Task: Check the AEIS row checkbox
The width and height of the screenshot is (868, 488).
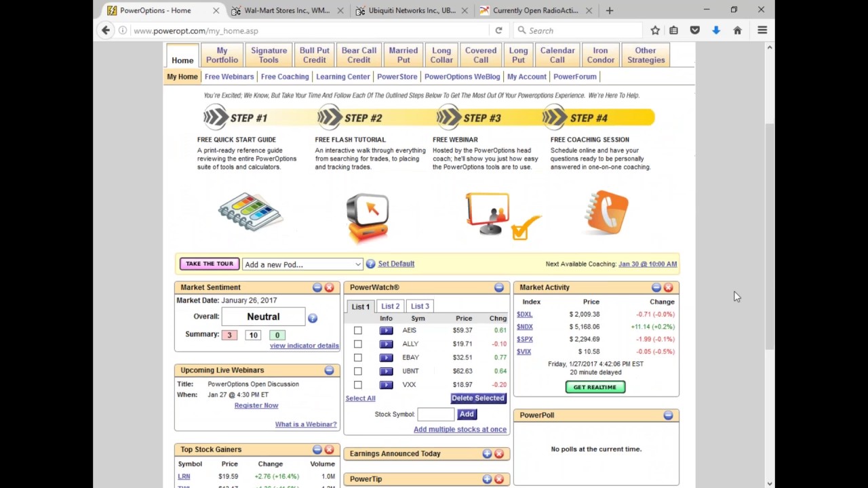Action: point(358,331)
